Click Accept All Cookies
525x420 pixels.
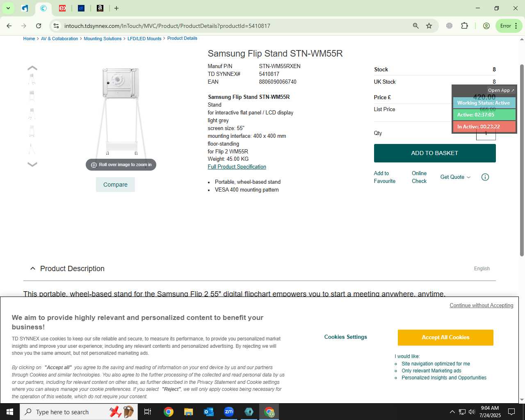click(445, 338)
